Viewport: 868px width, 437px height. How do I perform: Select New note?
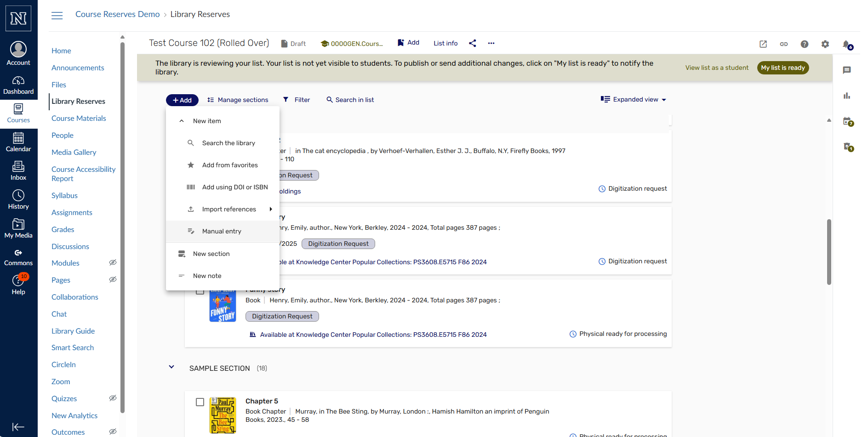click(223, 276)
